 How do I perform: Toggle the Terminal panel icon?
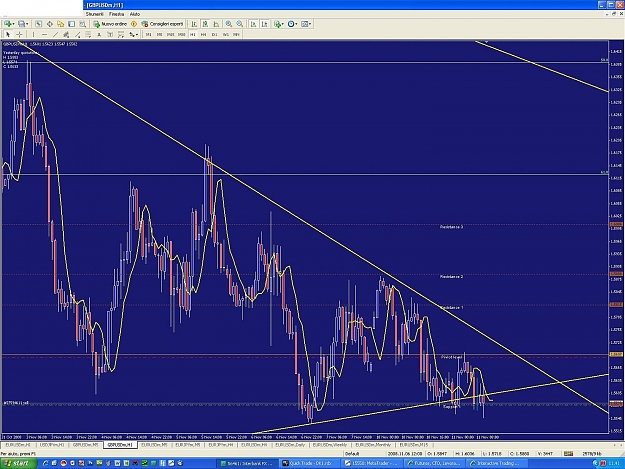71,24
